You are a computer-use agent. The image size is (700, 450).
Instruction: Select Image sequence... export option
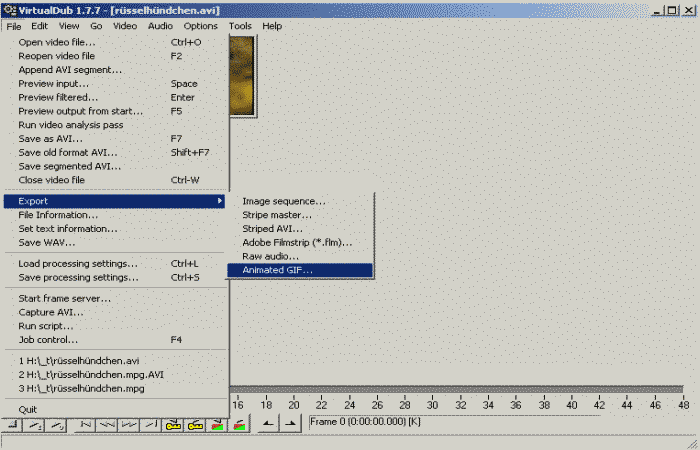(x=283, y=201)
